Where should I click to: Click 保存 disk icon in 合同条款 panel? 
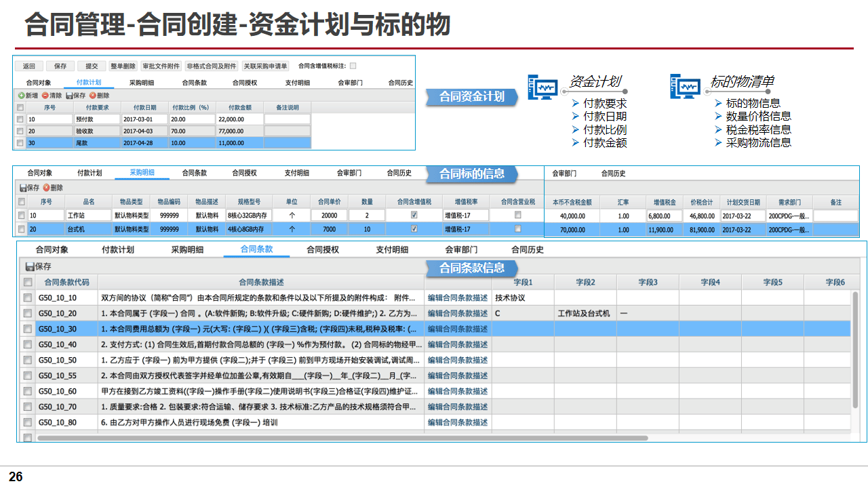pos(29,266)
